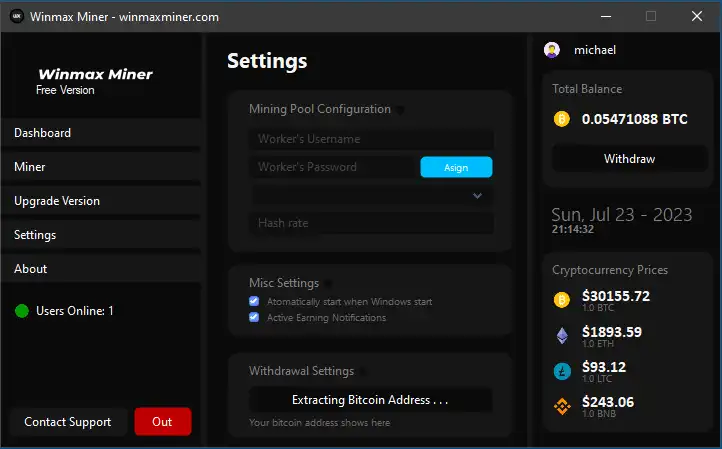Click the Mining Pool Configuration heading

(320, 109)
